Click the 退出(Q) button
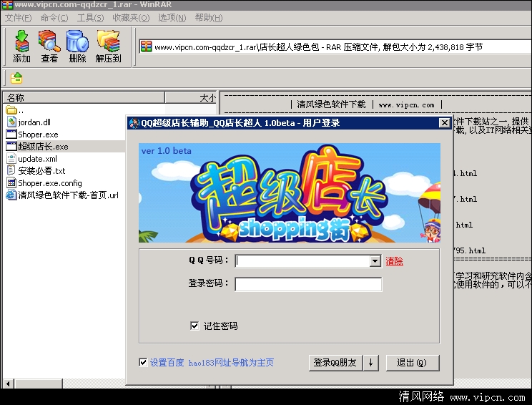Image resolution: width=532 pixels, height=405 pixels. click(x=413, y=363)
